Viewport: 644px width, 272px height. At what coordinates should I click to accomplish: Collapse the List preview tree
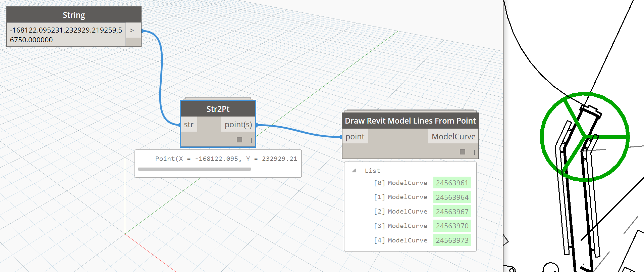pos(354,171)
